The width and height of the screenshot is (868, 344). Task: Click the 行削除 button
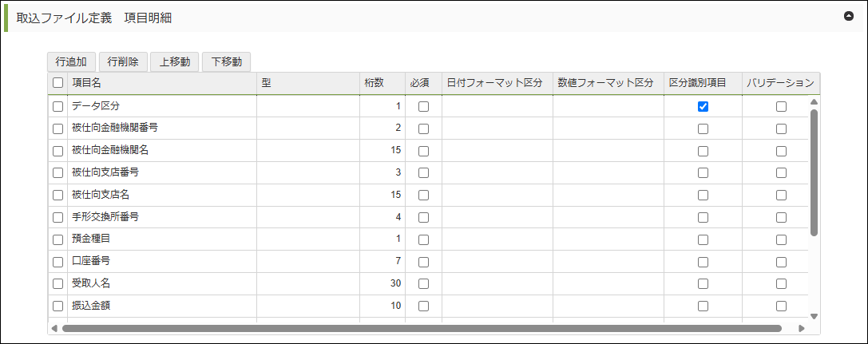click(123, 61)
